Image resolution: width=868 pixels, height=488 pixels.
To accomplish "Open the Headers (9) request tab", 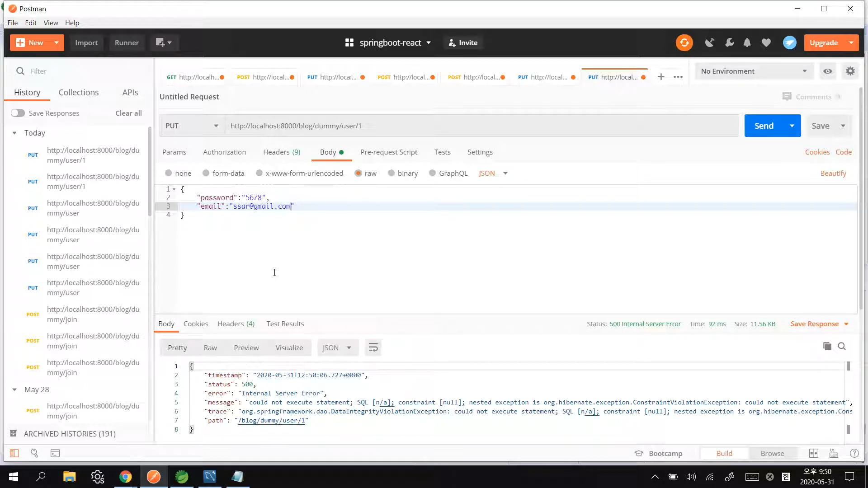I will [282, 152].
